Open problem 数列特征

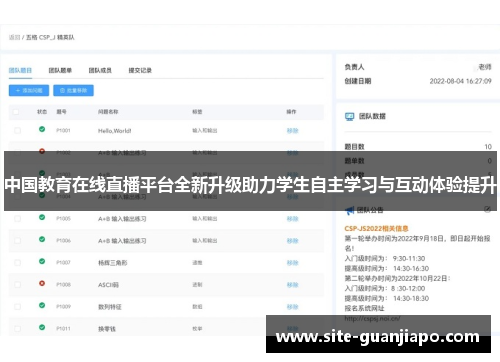tap(110, 307)
